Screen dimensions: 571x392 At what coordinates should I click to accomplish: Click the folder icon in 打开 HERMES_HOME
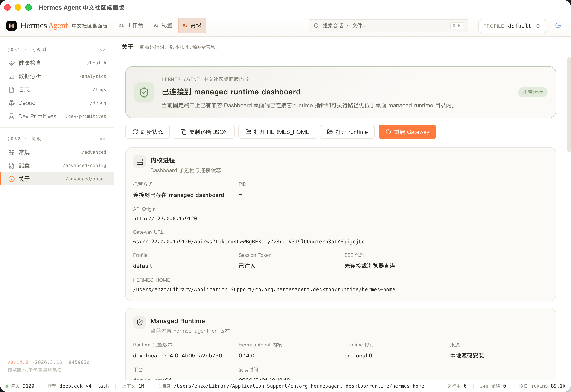(x=248, y=132)
